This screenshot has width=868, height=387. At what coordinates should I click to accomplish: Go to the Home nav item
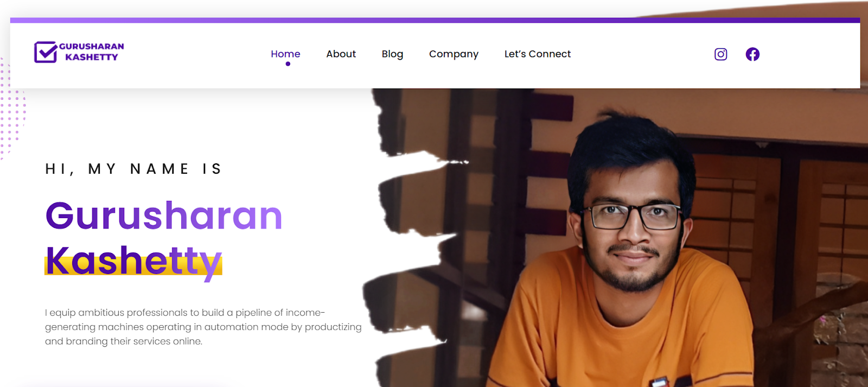[x=285, y=54]
